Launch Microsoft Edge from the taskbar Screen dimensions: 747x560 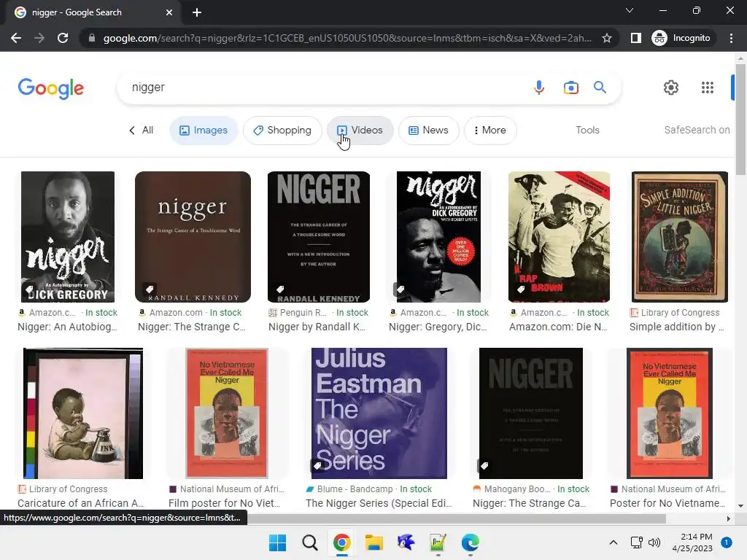471,542
